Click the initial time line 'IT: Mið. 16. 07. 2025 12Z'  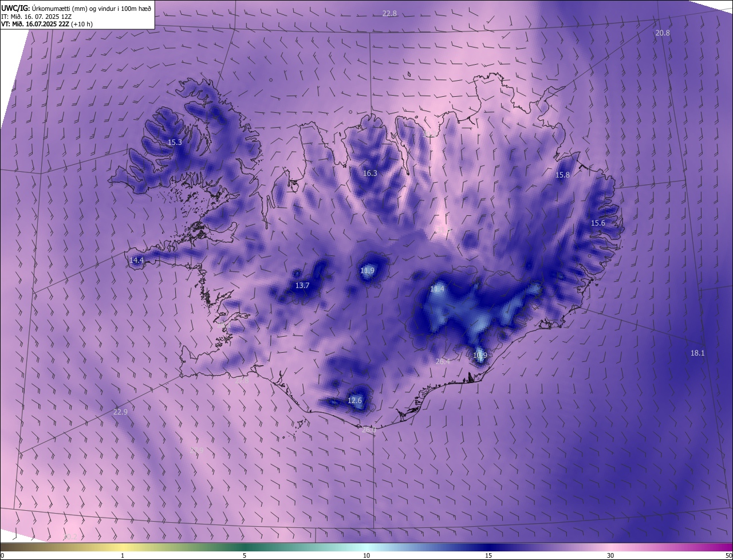pos(36,16)
